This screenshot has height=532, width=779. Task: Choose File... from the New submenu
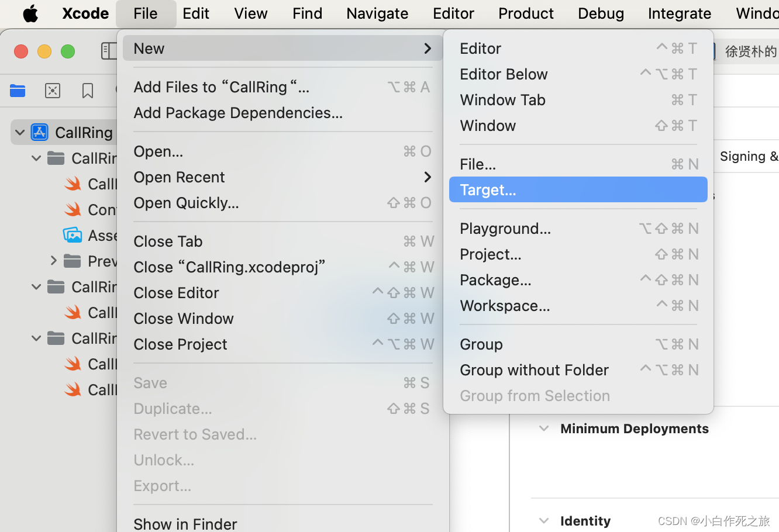(x=578, y=164)
